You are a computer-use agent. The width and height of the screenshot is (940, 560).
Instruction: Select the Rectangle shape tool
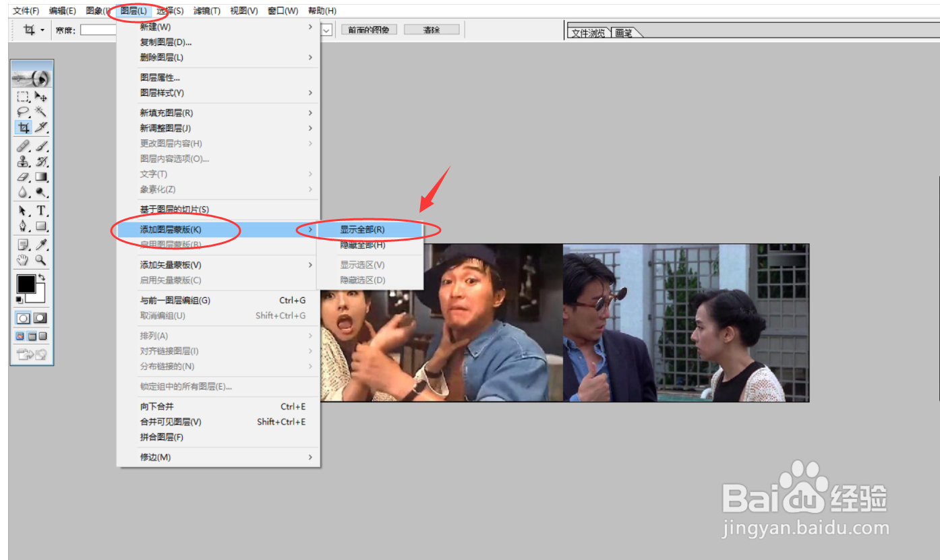tap(41, 226)
